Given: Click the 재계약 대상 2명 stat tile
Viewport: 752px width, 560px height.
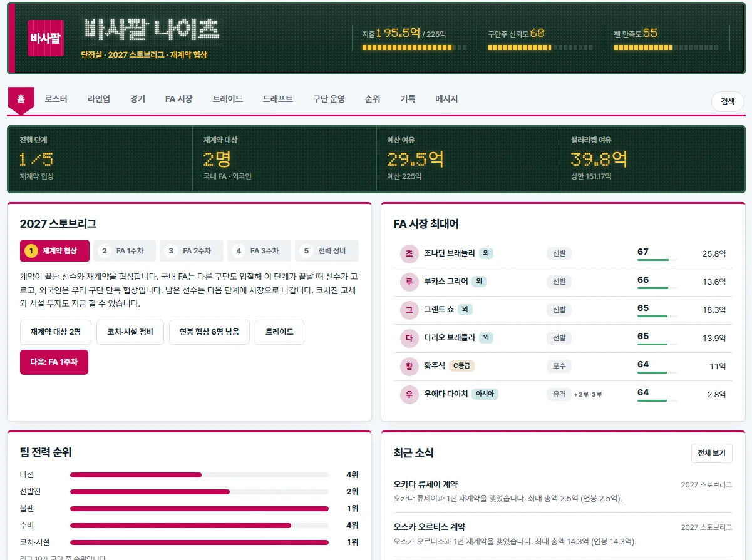Looking at the screenshot, I should pyautogui.click(x=284, y=159).
